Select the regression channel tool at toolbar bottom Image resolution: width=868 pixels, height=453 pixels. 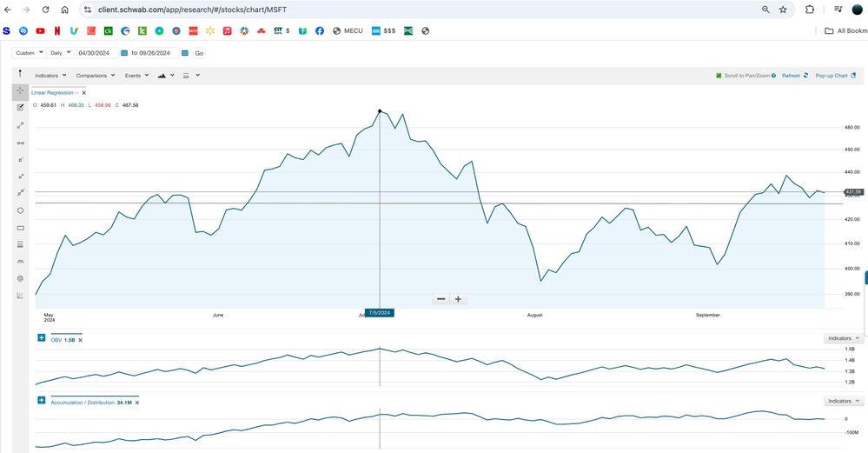coord(21,296)
